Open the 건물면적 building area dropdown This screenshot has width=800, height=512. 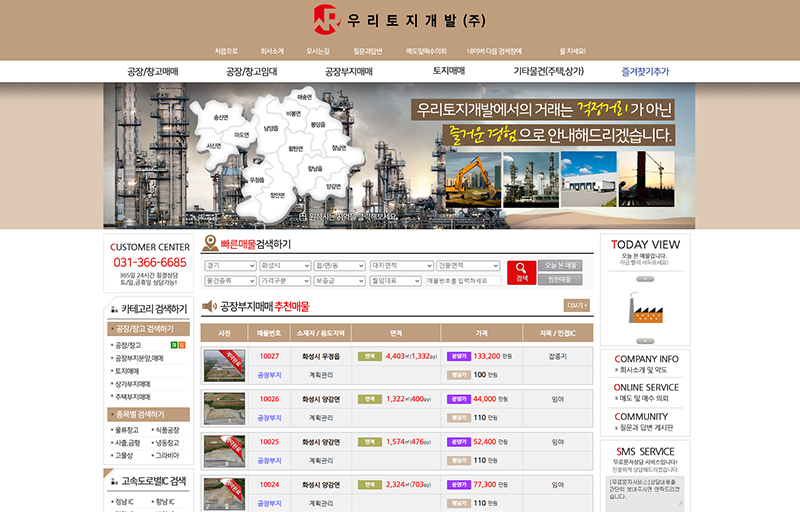468,266
